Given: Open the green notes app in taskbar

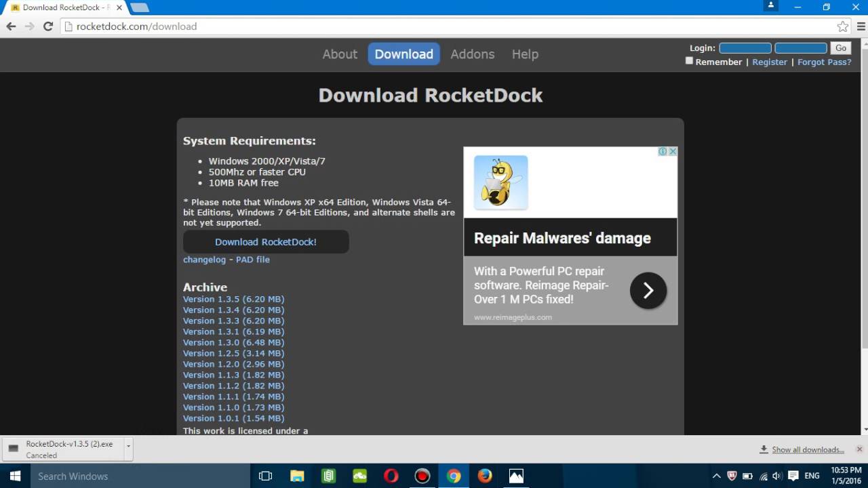Looking at the screenshot, I should coord(329,476).
